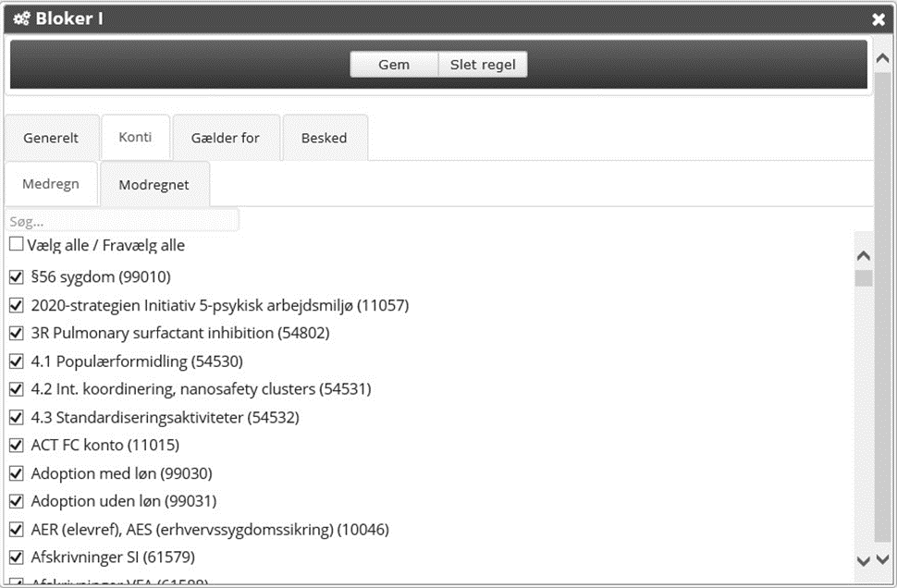Switch to the Generelt tab

click(x=51, y=138)
